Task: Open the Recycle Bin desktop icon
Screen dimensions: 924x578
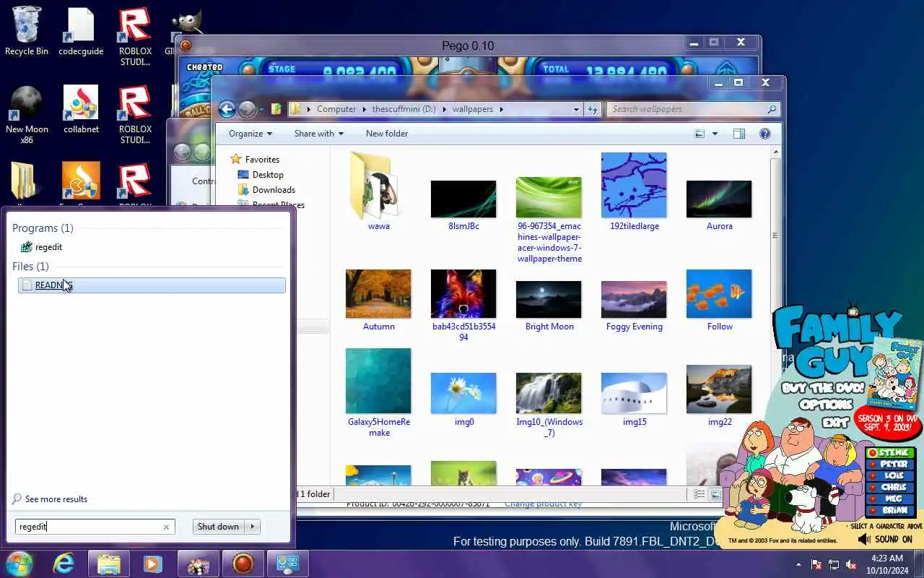Action: 27,31
